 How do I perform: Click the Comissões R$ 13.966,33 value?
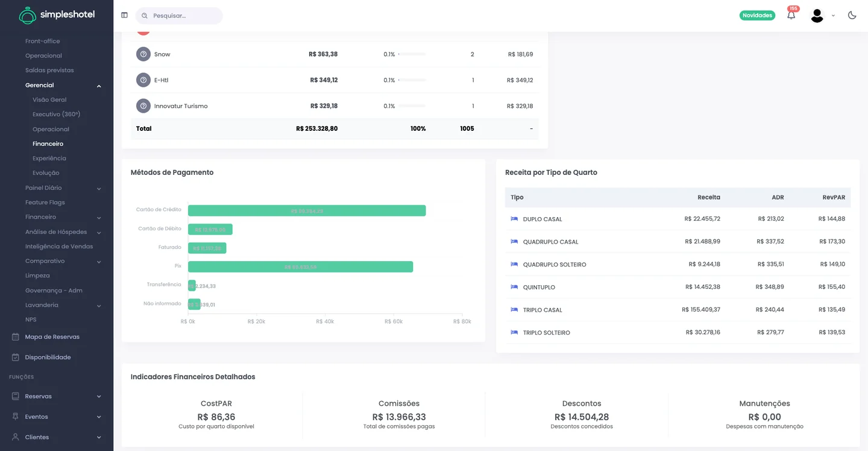tap(399, 417)
